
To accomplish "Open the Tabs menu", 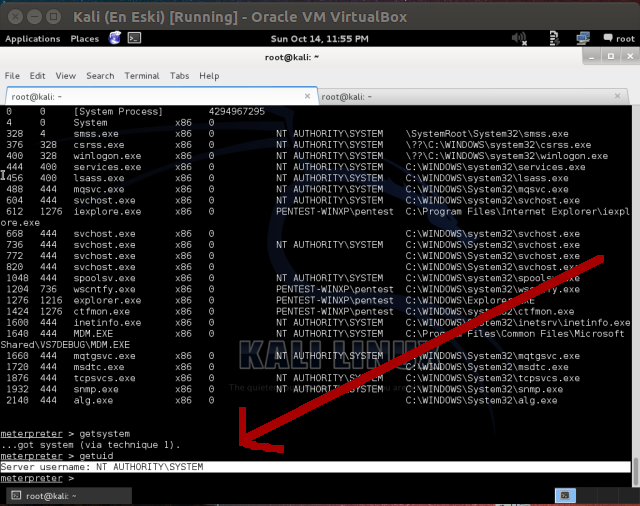I will [x=180, y=76].
